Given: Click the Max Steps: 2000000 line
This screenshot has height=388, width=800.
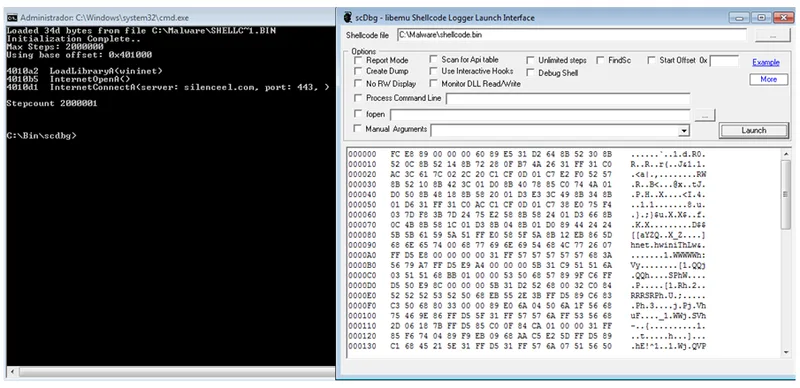Looking at the screenshot, I should click(55, 47).
